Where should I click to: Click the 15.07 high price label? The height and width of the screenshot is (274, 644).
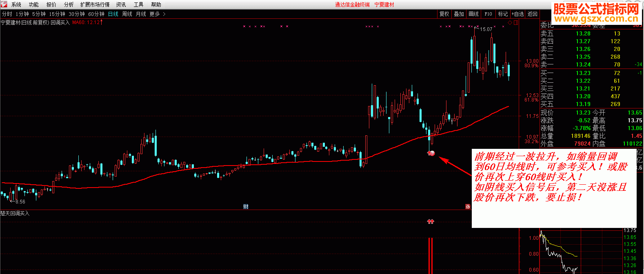486,29
